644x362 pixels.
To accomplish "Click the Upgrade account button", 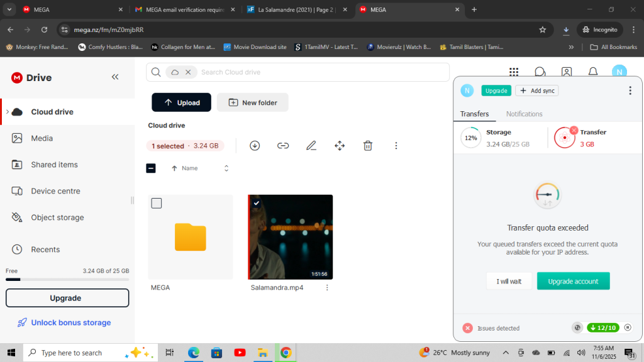I will click(573, 281).
